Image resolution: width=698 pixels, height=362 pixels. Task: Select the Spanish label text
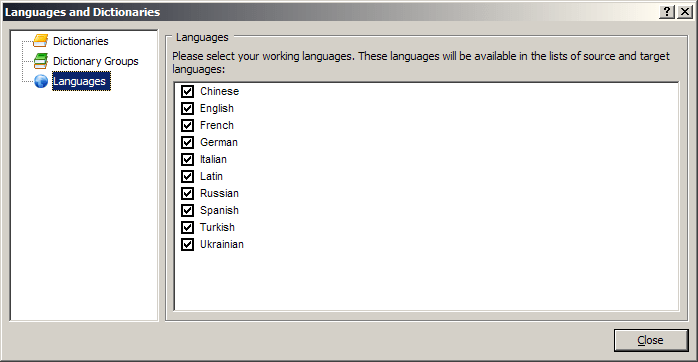click(219, 210)
